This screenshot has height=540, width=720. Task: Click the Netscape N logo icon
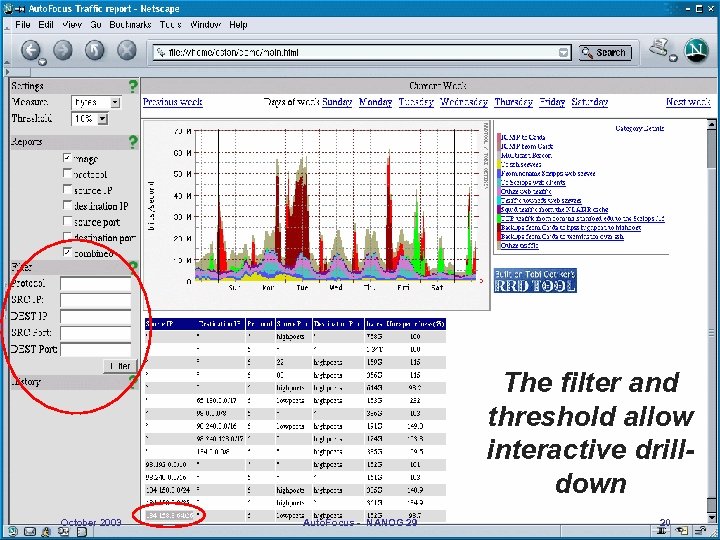(696, 50)
